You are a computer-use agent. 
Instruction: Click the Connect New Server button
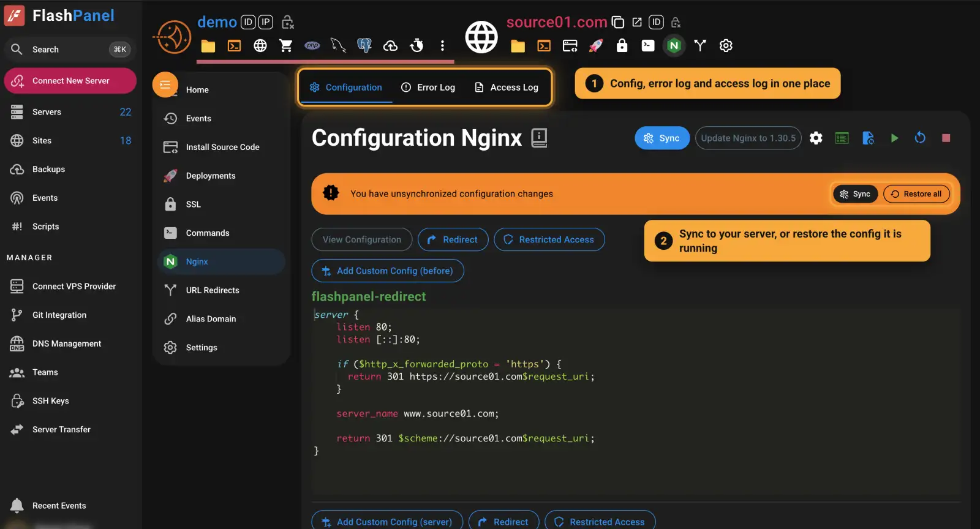tap(70, 81)
